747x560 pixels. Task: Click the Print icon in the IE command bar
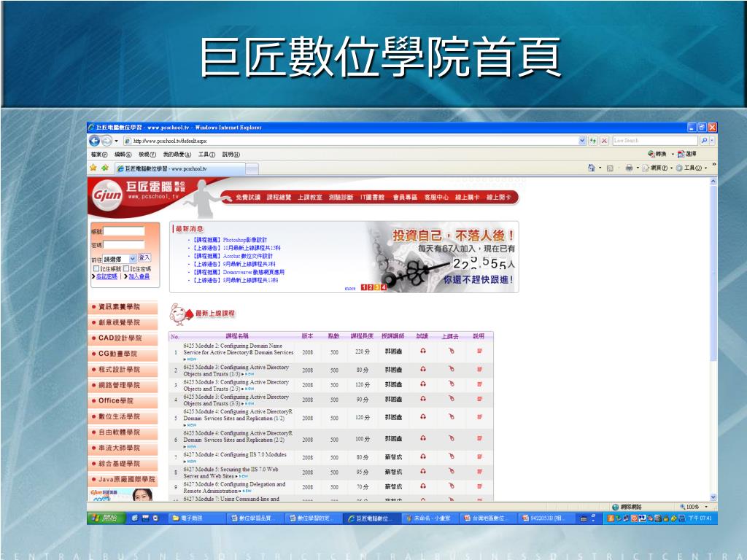tap(629, 168)
